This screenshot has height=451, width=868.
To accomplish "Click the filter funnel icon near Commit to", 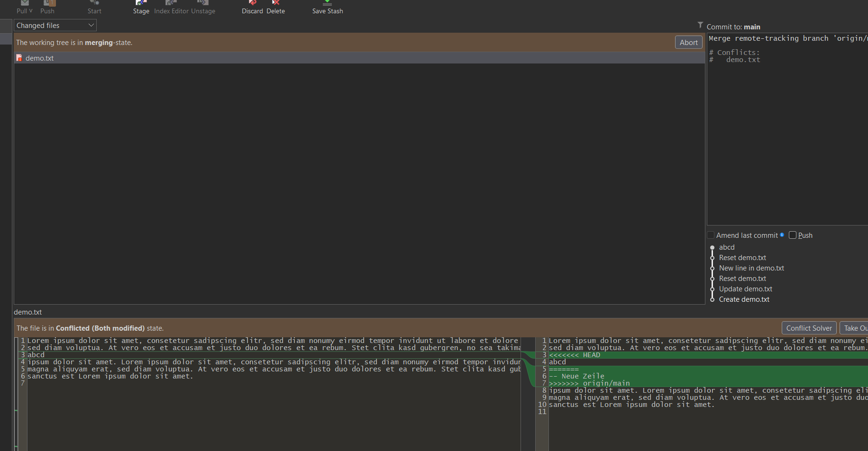I will [x=700, y=25].
